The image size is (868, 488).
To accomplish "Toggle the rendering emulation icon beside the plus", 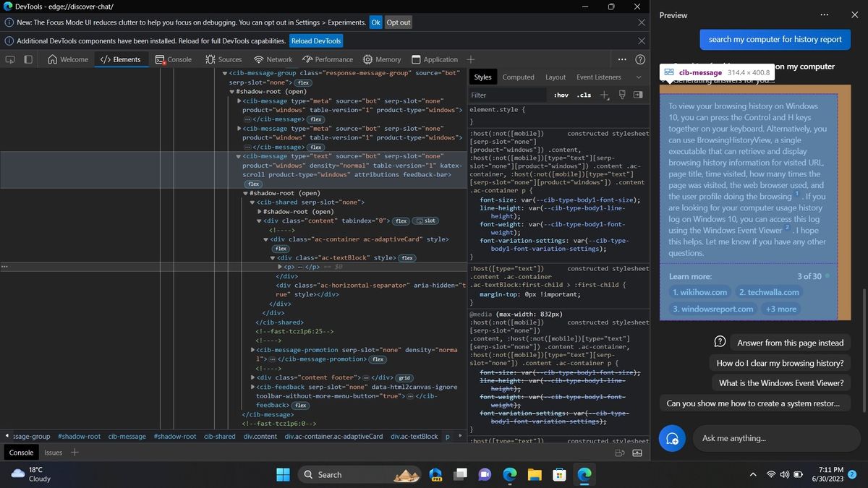I will pos(621,95).
